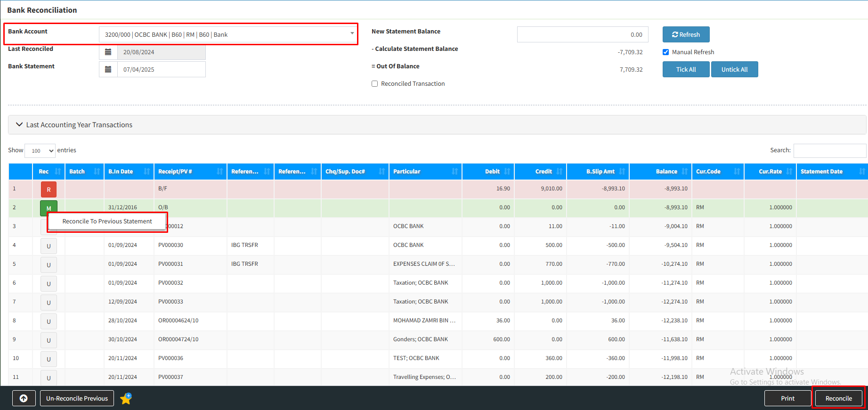Image resolution: width=868 pixels, height=410 pixels.
Task: Open the Show entries count dropdown
Action: tap(40, 151)
